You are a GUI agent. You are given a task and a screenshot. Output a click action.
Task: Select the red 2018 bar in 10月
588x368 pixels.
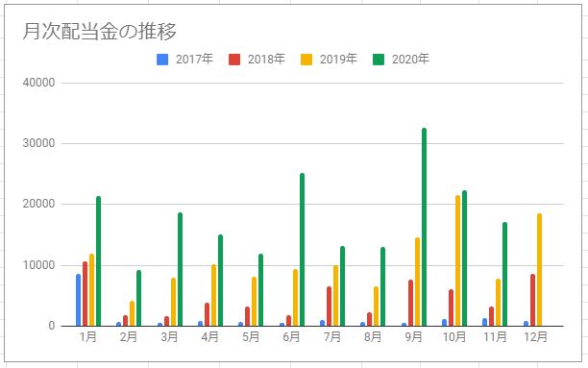pyautogui.click(x=452, y=307)
